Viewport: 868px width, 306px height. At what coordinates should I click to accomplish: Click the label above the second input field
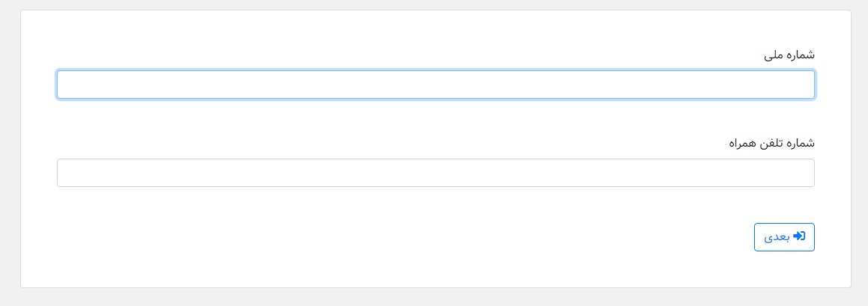tap(771, 144)
